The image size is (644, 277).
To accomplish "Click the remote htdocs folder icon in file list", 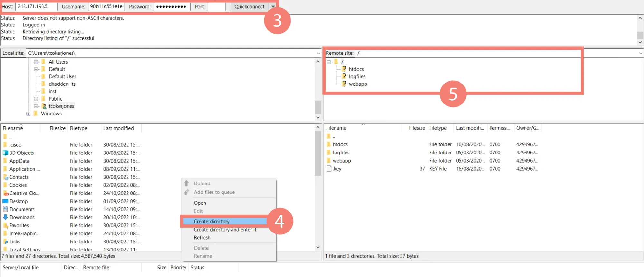I will (329, 144).
